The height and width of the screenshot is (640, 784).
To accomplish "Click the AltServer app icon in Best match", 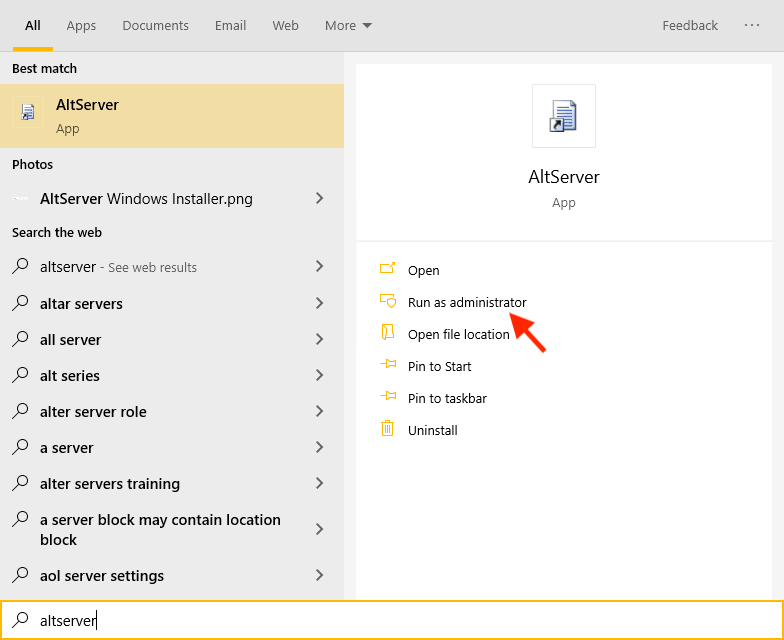I will (x=28, y=112).
